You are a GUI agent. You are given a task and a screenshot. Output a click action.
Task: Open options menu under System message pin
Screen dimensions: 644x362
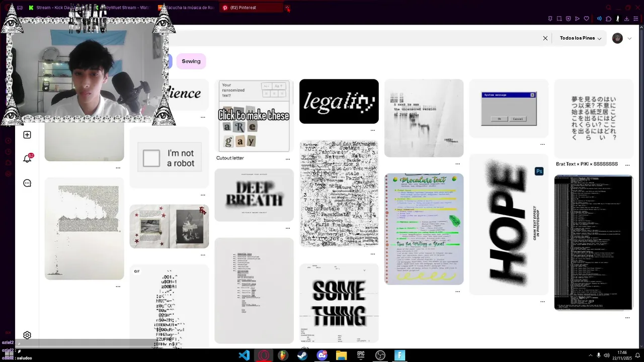[x=542, y=144]
